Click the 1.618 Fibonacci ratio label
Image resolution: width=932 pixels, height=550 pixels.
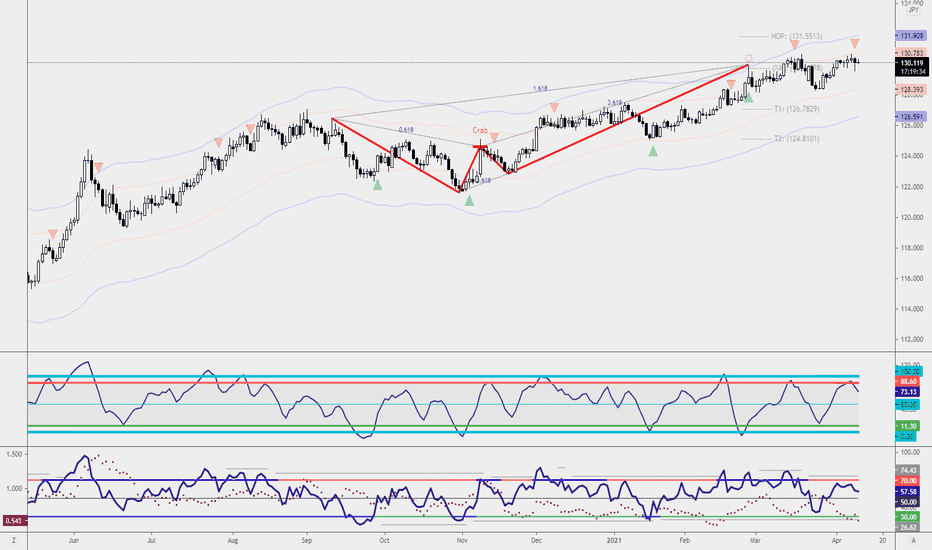[x=540, y=89]
